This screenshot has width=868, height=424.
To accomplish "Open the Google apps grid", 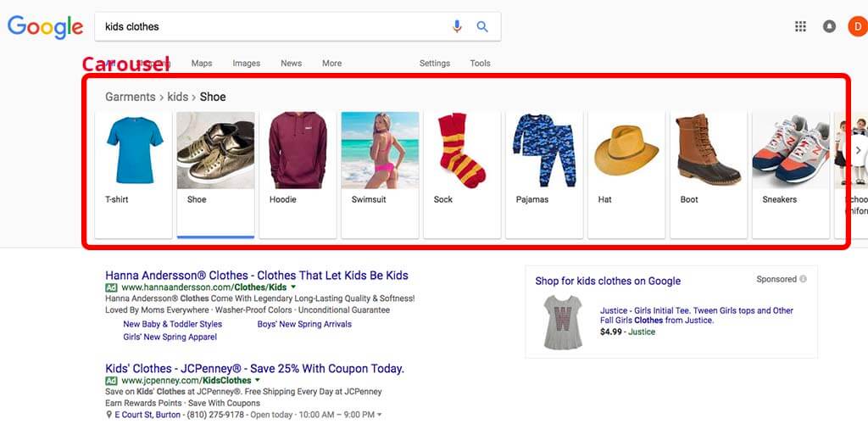I will coord(800,26).
